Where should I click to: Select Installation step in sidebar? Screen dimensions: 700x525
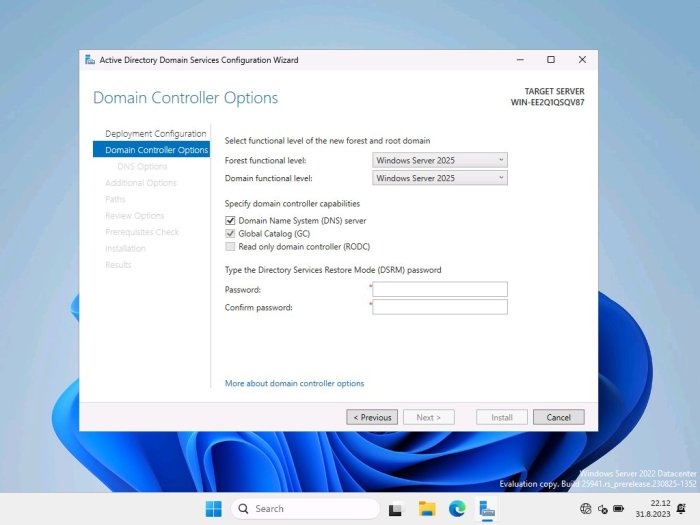tap(125, 248)
